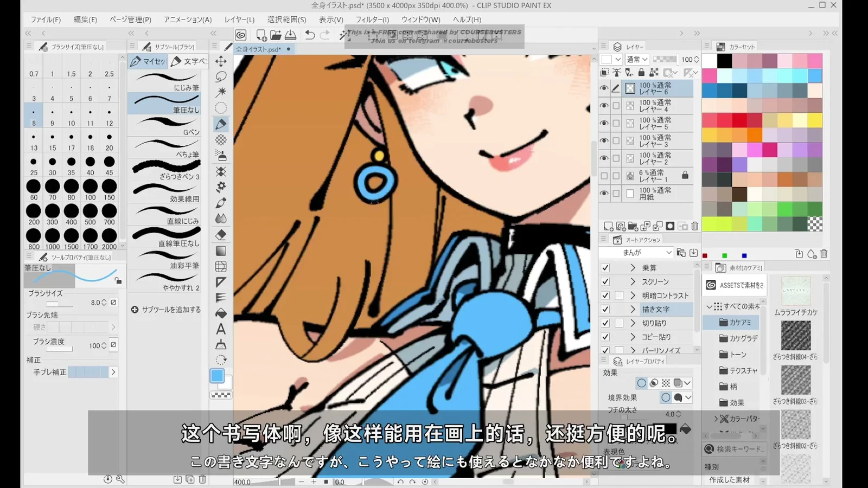Select the Gradient tool
This screenshot has height=488, width=868.
[221, 251]
